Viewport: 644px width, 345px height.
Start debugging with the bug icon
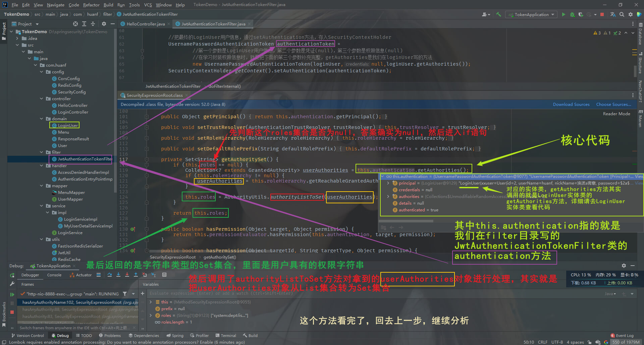pyautogui.click(x=572, y=14)
